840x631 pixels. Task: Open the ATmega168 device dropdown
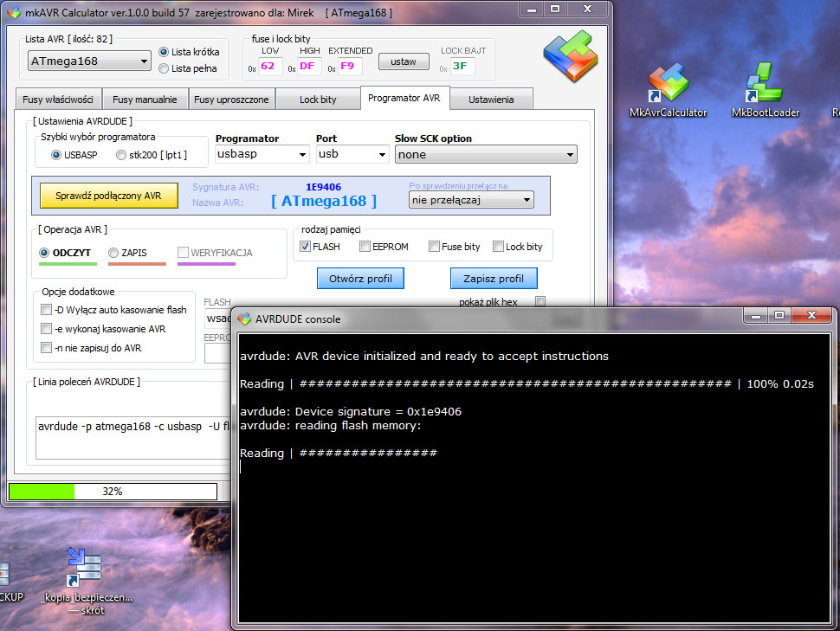pyautogui.click(x=88, y=61)
